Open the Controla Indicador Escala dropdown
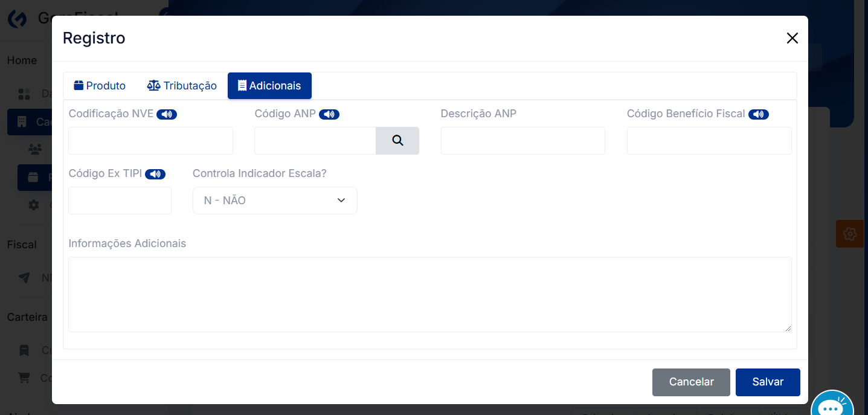This screenshot has width=868, height=415. (275, 201)
